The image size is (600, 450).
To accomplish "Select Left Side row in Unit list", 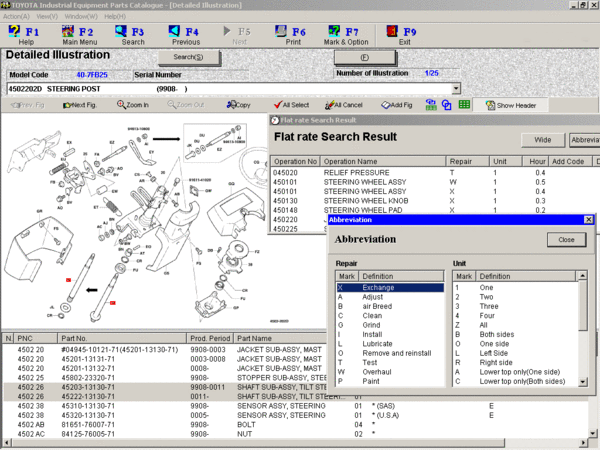I will pos(515,353).
